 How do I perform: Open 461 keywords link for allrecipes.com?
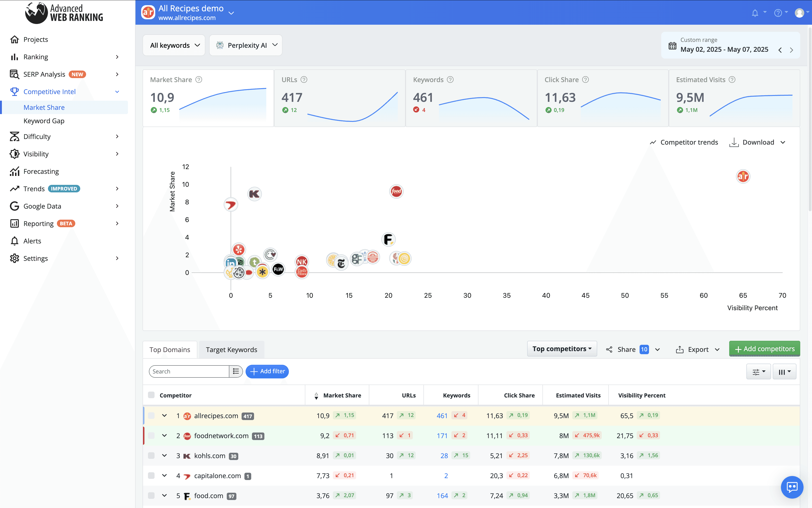442,416
